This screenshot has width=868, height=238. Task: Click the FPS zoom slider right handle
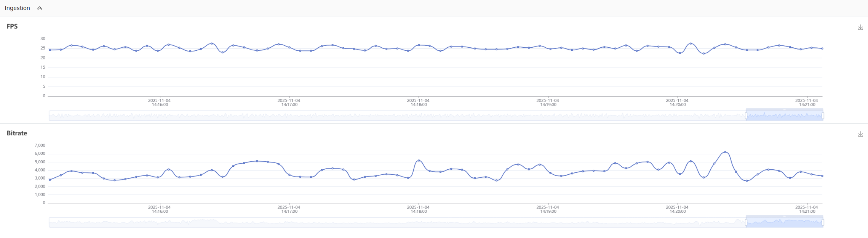point(823,116)
